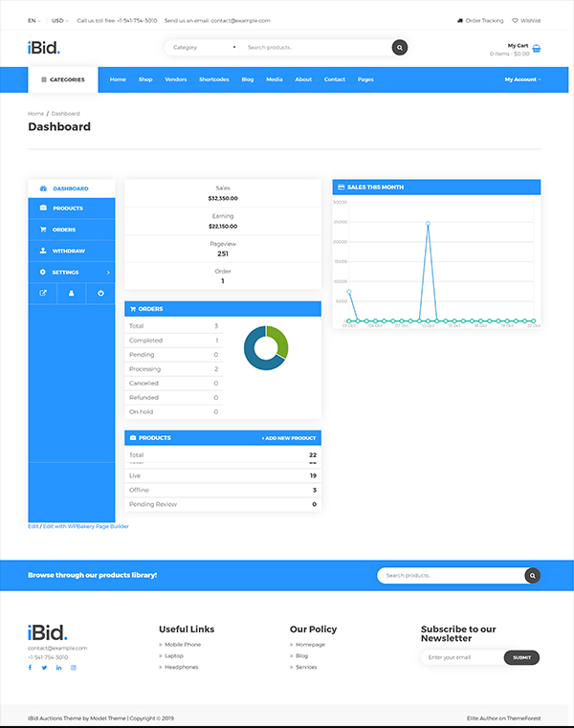Expand the Settings sidebar submenu

[x=72, y=273]
